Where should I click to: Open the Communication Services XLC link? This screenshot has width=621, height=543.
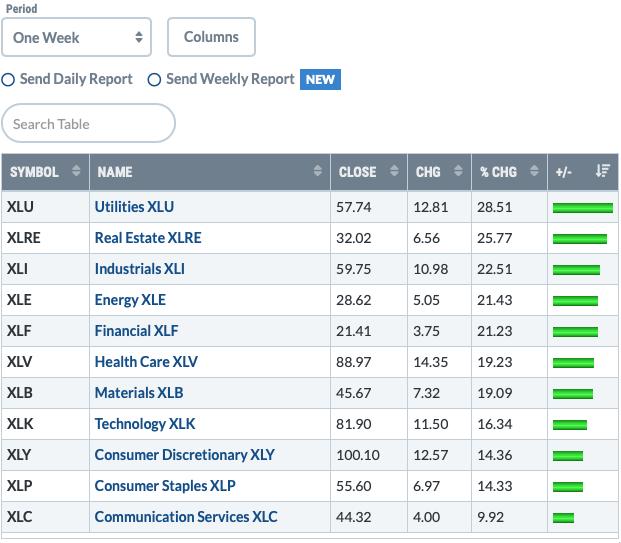coord(186,517)
